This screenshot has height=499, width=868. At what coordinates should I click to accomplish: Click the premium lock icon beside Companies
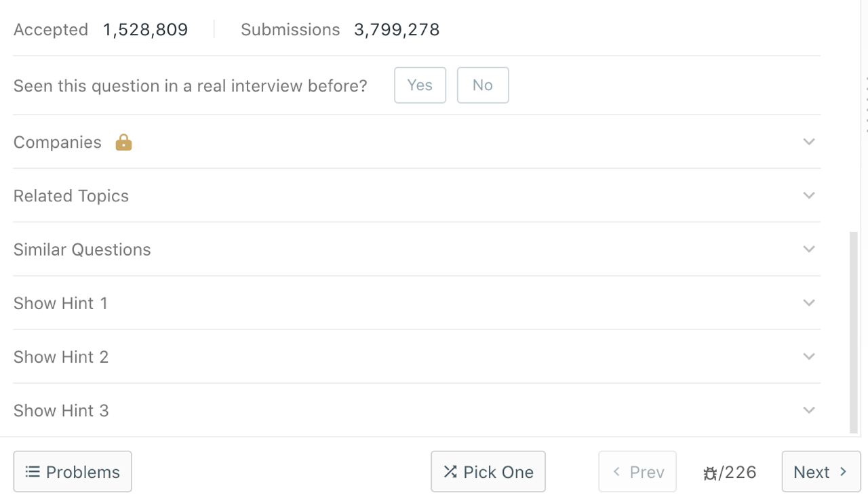(123, 142)
